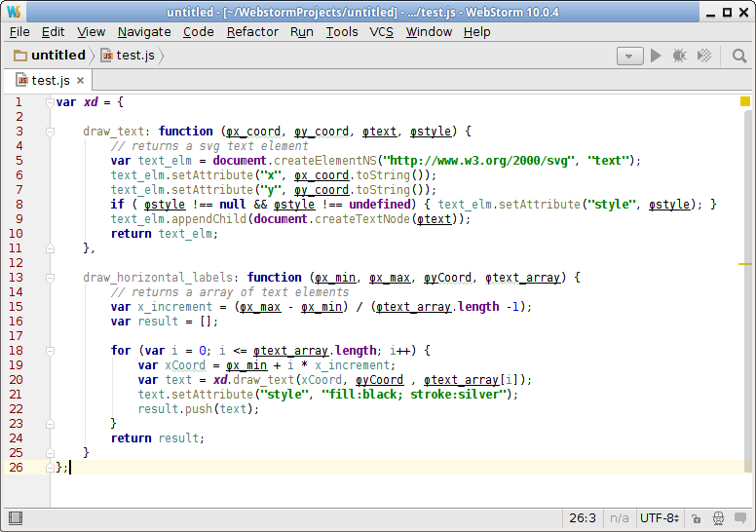The width and height of the screenshot is (756, 532).
Task: Click the editor vertical scrollbar
Action: 748,291
